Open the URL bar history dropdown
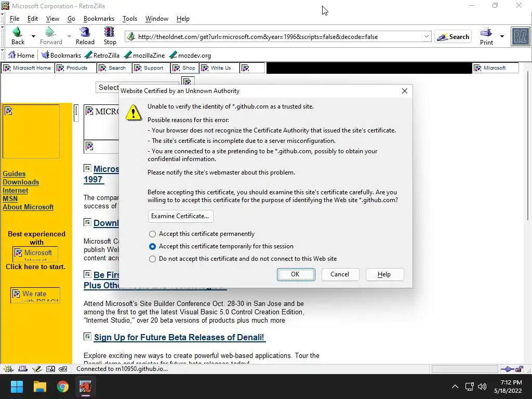The height and width of the screenshot is (399, 532). [427, 36]
